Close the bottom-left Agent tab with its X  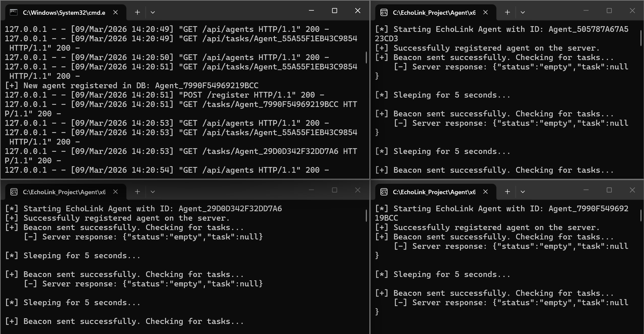(x=116, y=191)
